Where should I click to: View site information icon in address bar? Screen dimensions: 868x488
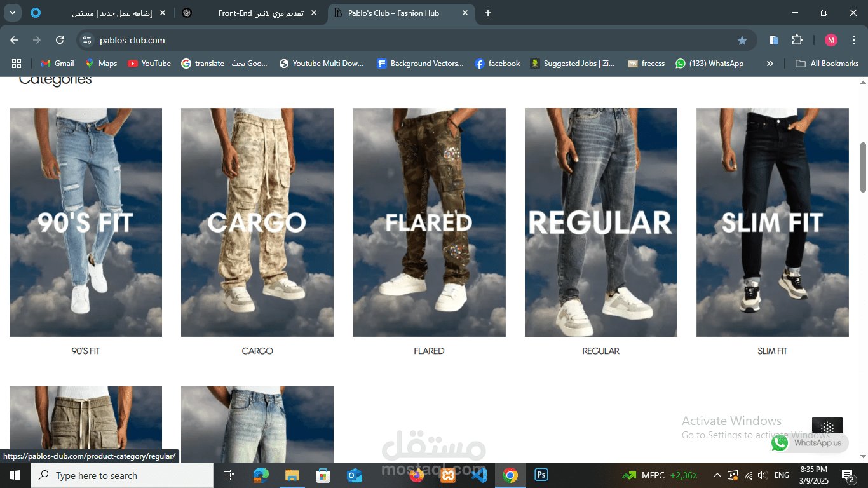[x=88, y=40]
